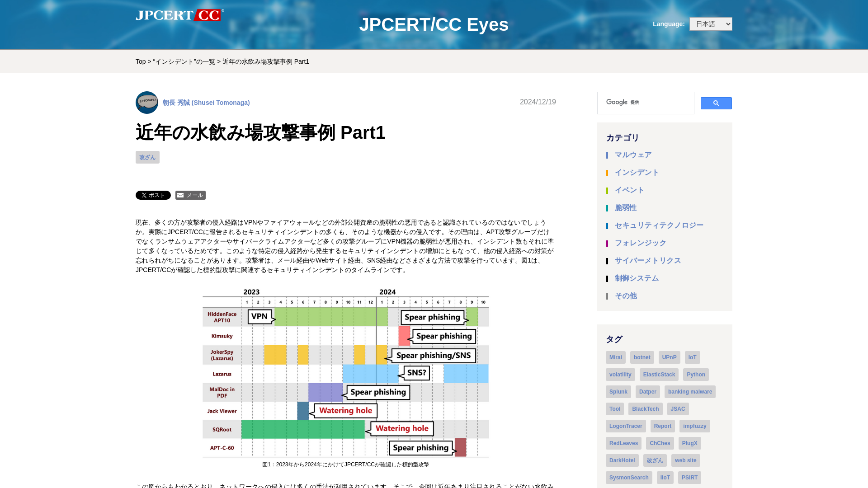The image size is (868, 488).
Task: Select the Splunk tag
Action: (x=618, y=392)
